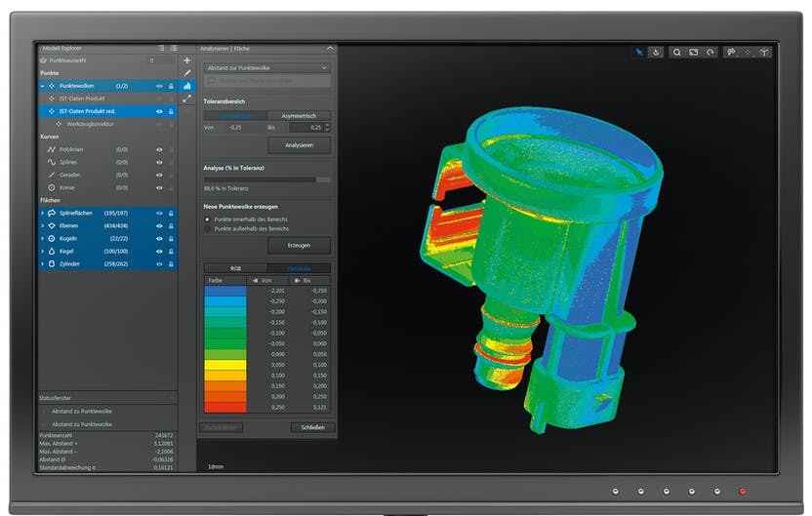The image size is (812, 516).
Task: Click the diagonal arrows measure tool
Action: pos(187,99)
